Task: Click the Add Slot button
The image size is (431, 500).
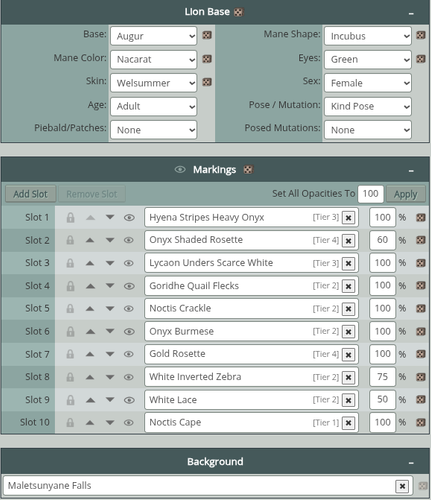Action: tap(30, 194)
